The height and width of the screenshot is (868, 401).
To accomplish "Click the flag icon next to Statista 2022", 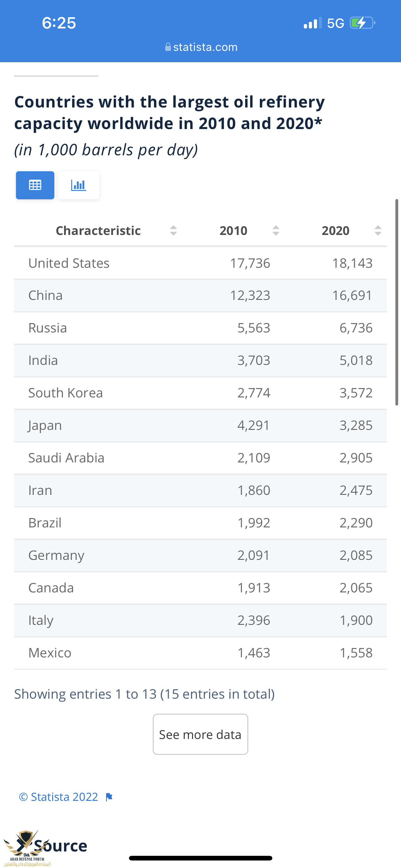I will coord(109,797).
